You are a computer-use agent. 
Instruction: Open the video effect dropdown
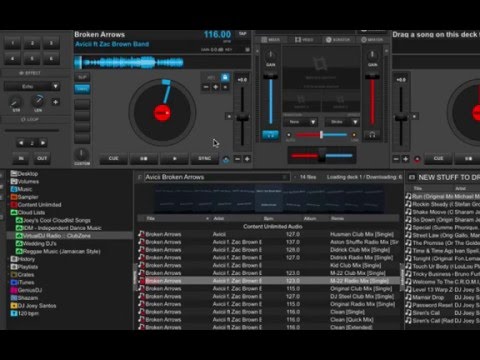click(342, 122)
